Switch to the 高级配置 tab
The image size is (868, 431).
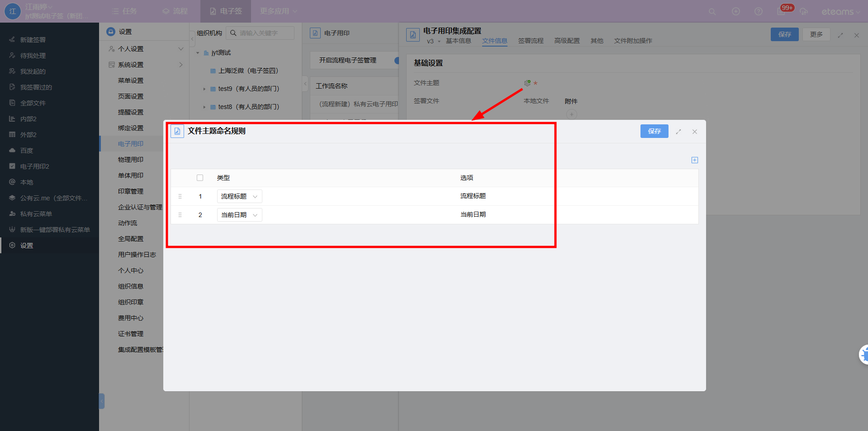coord(567,41)
